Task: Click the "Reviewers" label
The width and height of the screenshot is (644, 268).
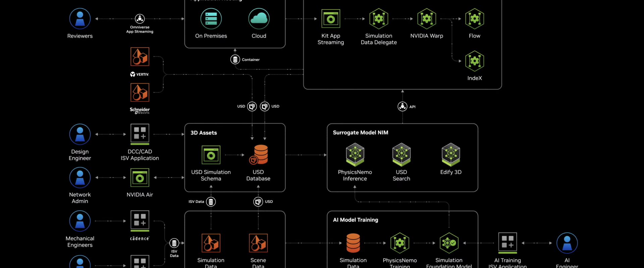Action: (x=80, y=36)
